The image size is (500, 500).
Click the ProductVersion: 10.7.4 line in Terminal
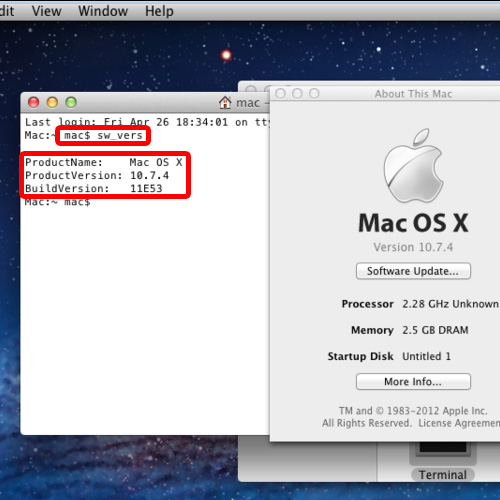point(97,175)
